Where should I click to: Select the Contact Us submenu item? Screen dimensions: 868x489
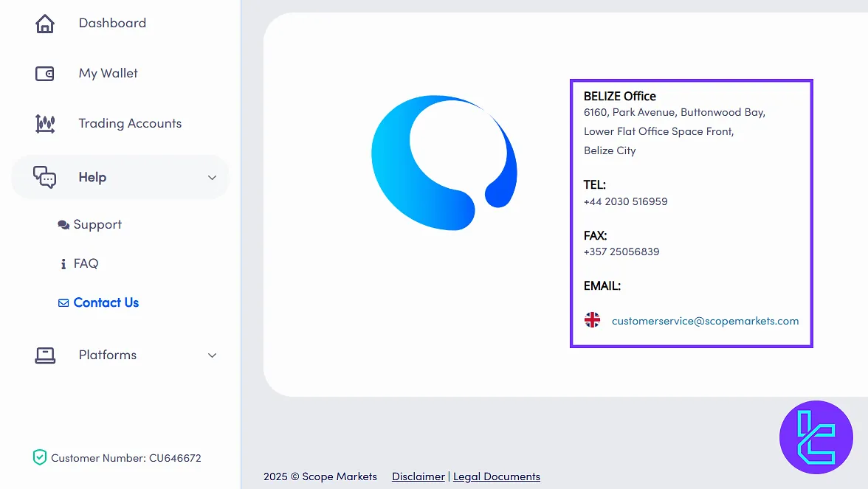tap(106, 302)
